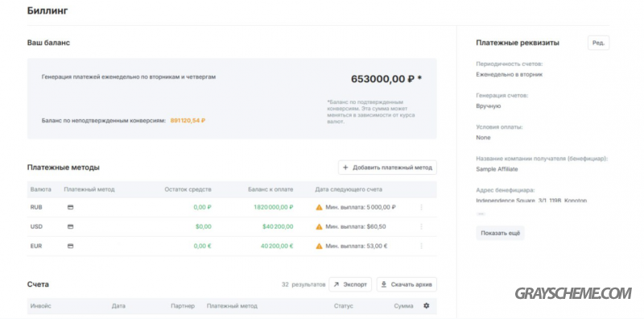Click the Экспорт button
This screenshot has width=644, height=319.
tap(350, 284)
